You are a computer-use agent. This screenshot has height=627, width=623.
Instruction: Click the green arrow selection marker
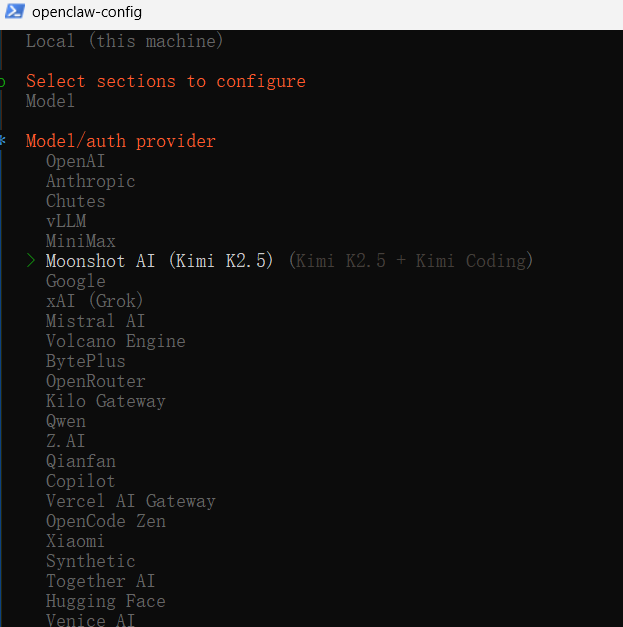coord(31,261)
